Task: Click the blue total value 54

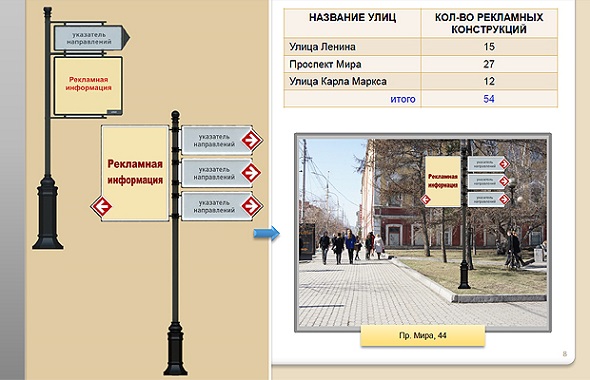Action: click(x=489, y=99)
